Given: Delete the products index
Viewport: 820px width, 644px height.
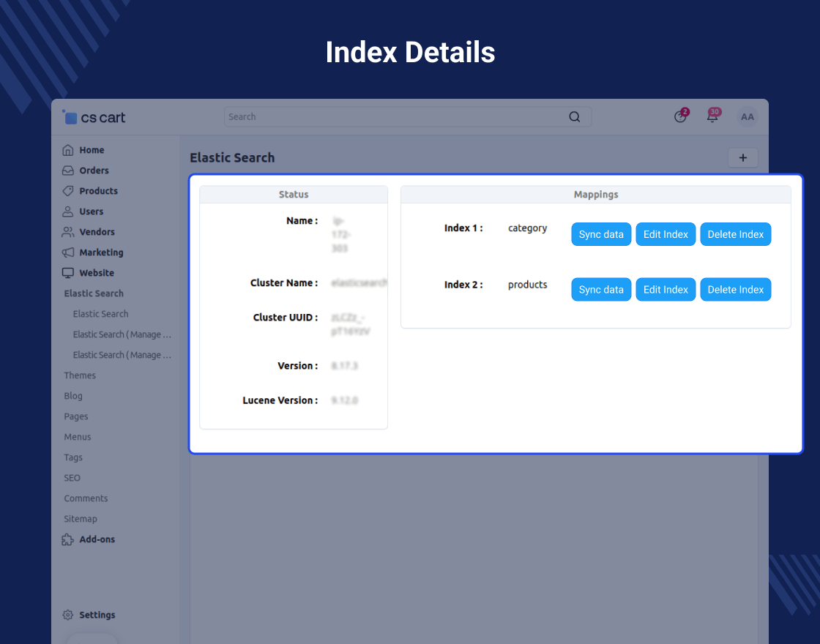Looking at the screenshot, I should point(735,290).
